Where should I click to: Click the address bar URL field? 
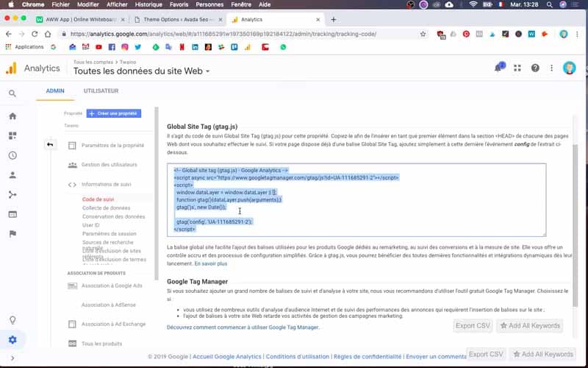(x=240, y=34)
